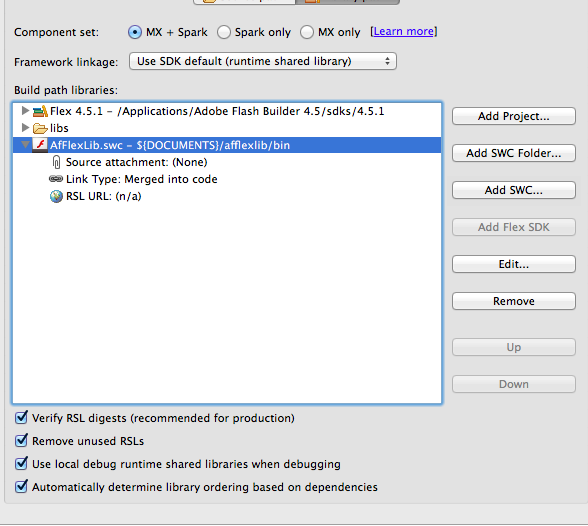This screenshot has height=526, width=588.
Task: Click the Flex SDK library icon
Action: tap(40, 111)
